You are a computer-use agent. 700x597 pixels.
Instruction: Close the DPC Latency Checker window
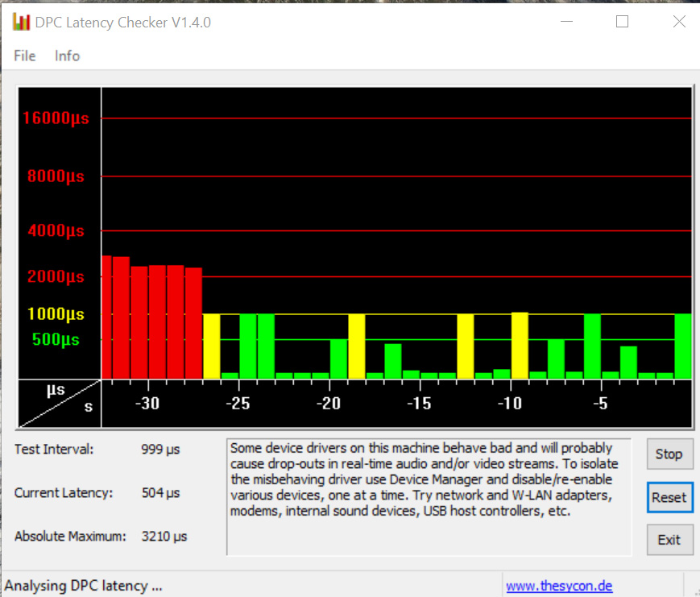click(x=679, y=21)
